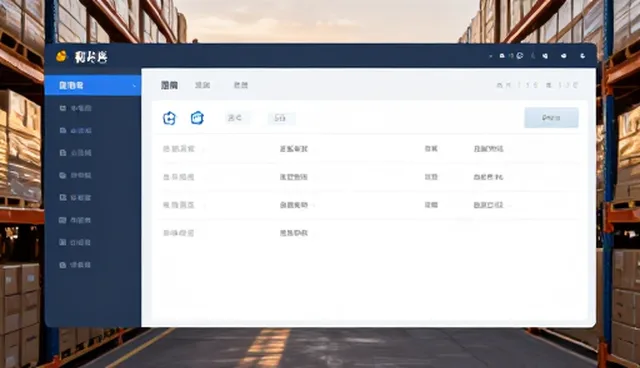
Task: Switch to the bold active content tab
Action: pos(169,85)
